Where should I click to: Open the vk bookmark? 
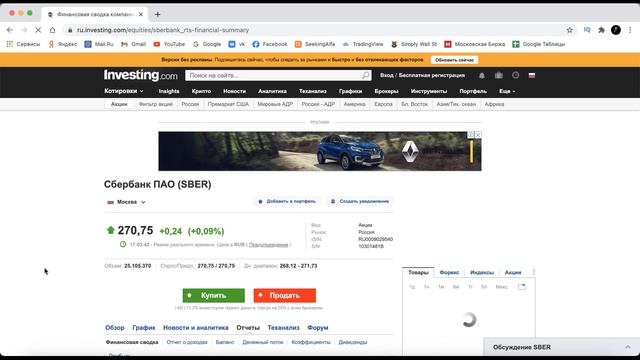237,44
